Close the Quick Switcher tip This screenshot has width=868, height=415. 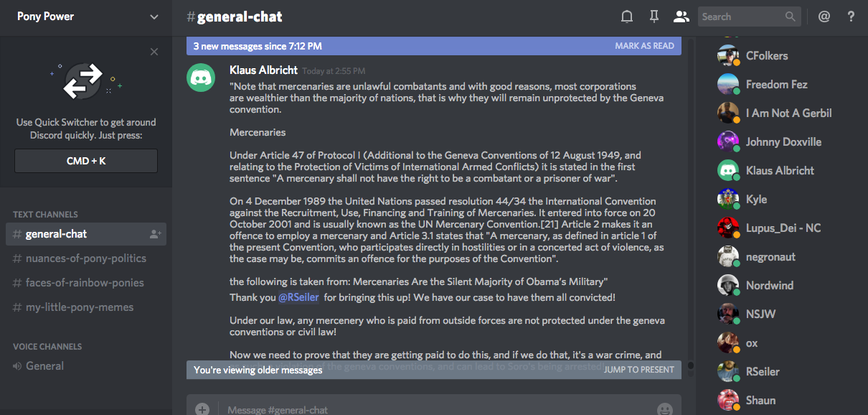point(154,52)
